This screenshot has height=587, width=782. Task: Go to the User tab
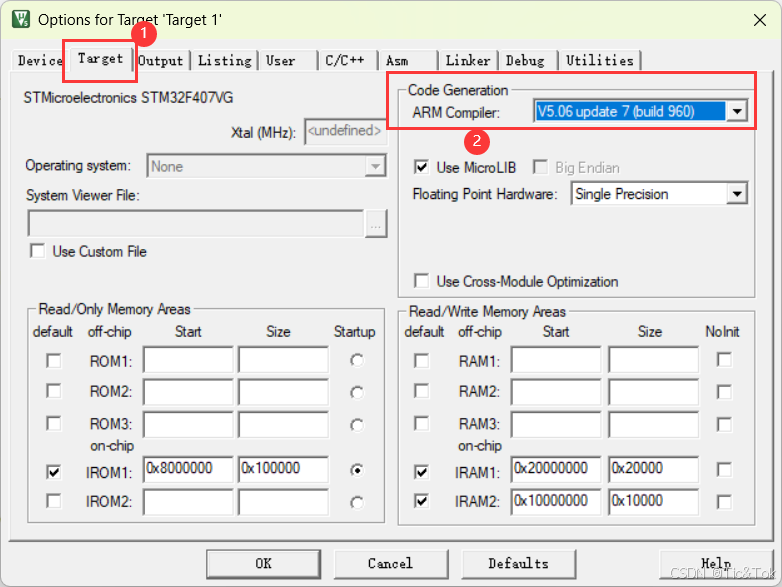coord(287,61)
